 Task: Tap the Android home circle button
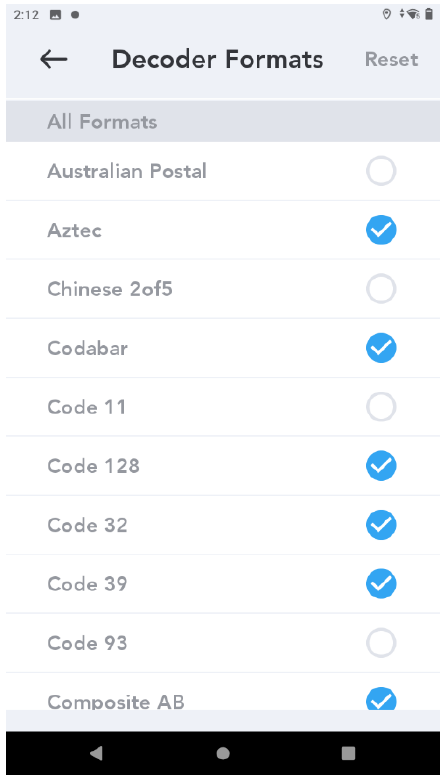[223, 753]
